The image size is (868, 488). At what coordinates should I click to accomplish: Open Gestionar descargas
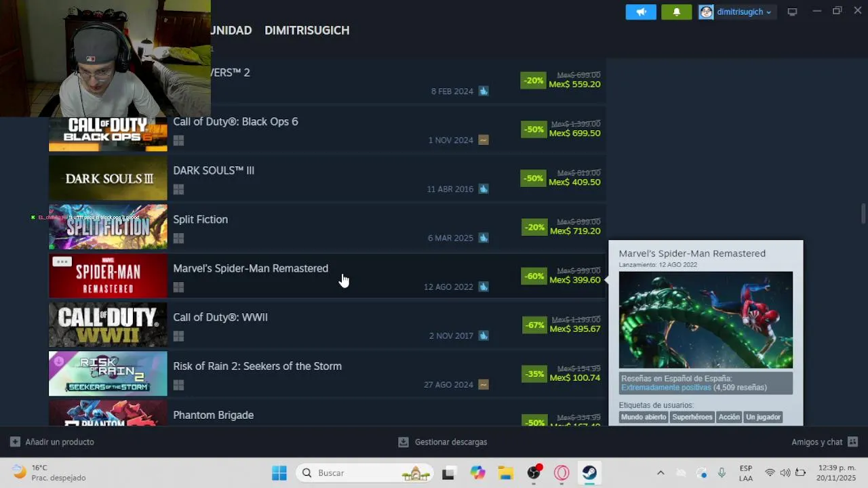(442, 442)
